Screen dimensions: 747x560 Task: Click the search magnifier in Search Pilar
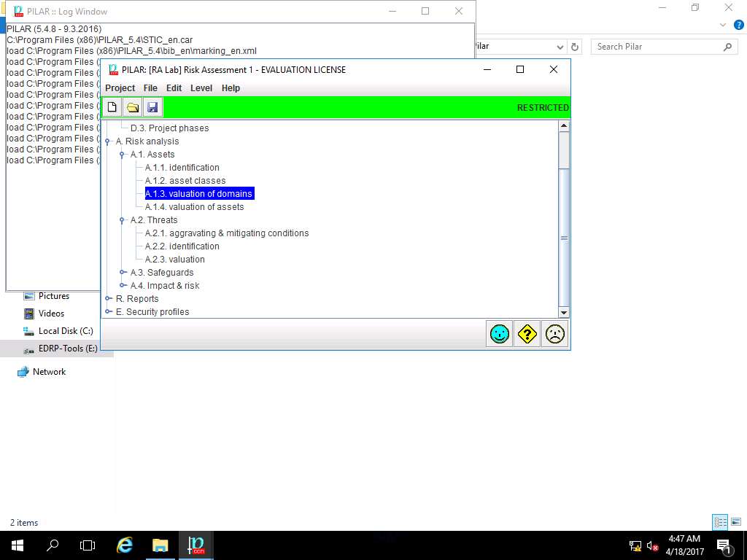click(x=727, y=47)
